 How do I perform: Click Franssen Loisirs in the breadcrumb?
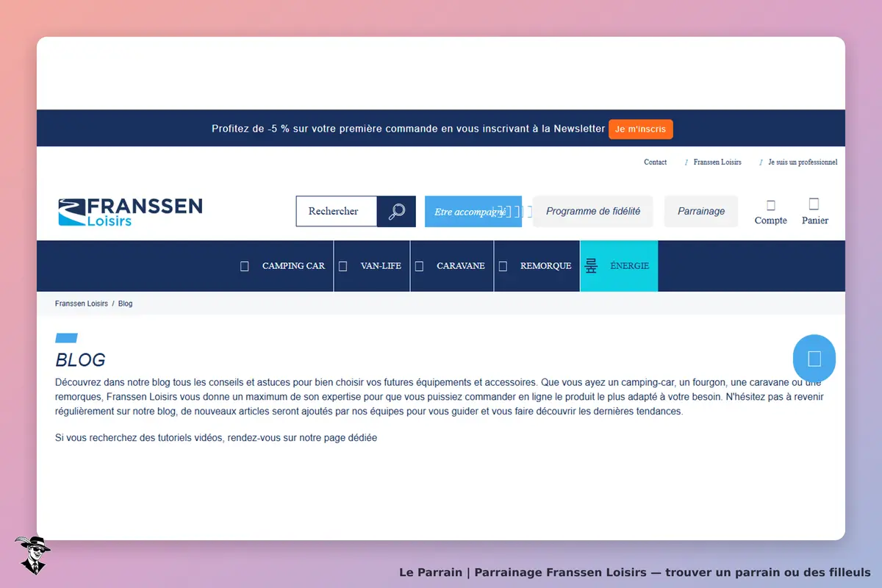click(x=82, y=304)
